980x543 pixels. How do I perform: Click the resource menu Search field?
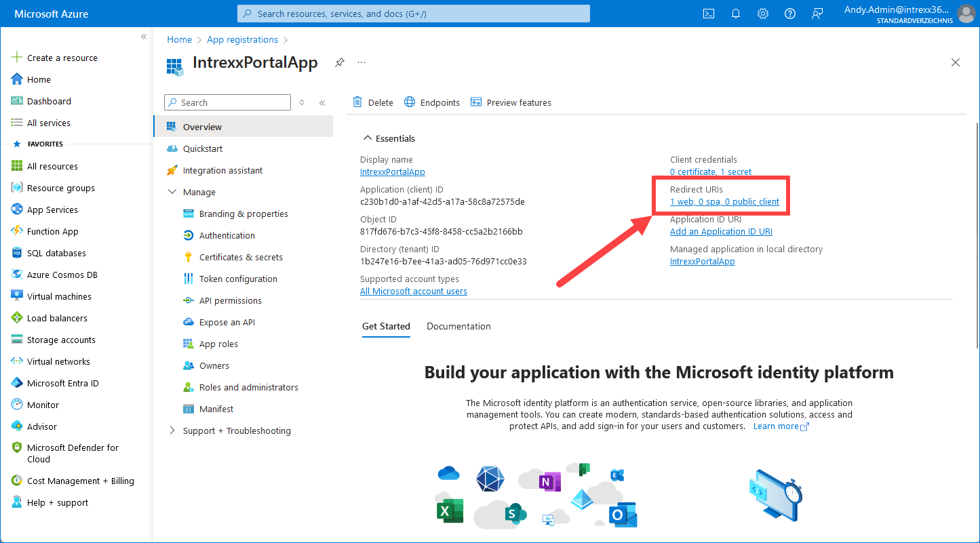pos(227,103)
